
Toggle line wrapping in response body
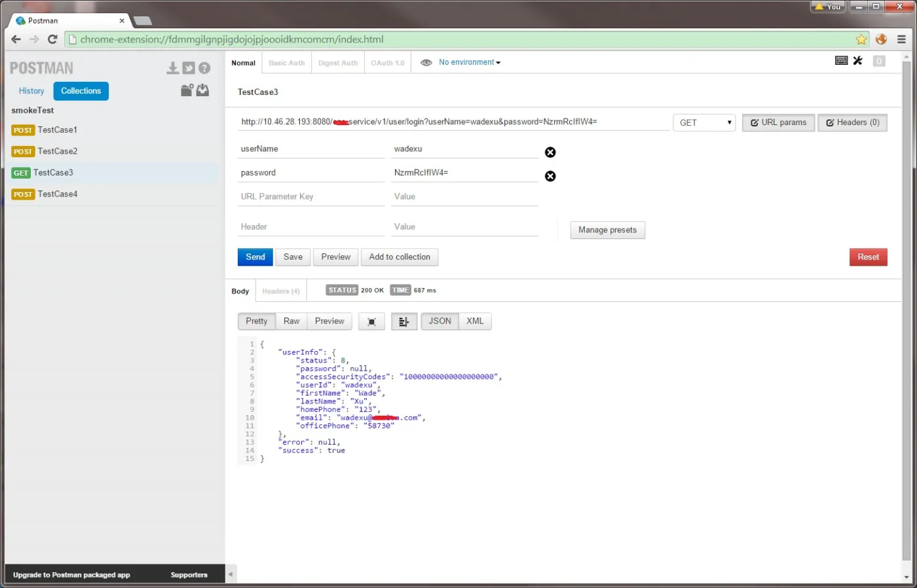tap(403, 322)
